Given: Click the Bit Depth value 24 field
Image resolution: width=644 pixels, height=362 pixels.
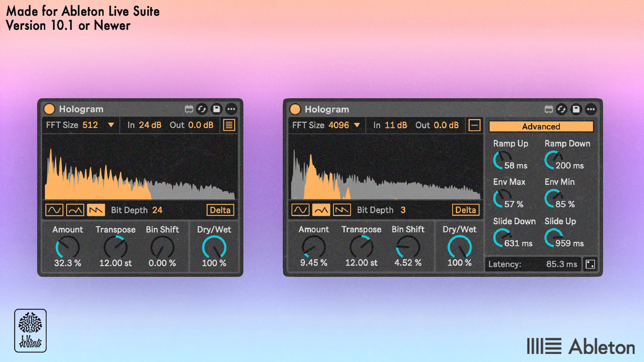Looking at the screenshot, I should (157, 210).
